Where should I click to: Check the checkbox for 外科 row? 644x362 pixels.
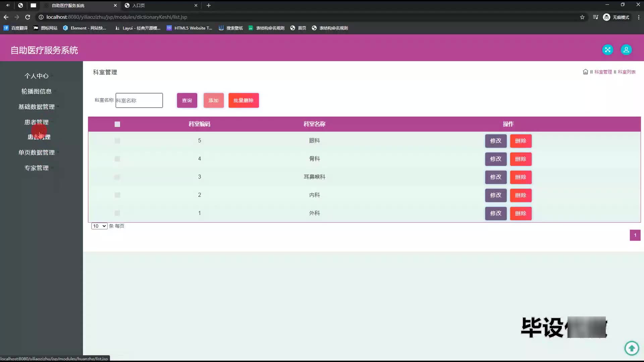(x=117, y=213)
